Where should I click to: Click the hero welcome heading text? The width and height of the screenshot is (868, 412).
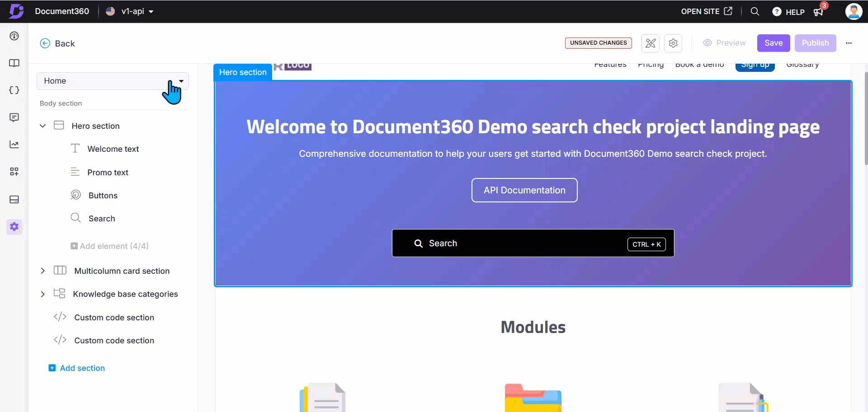pyautogui.click(x=533, y=127)
